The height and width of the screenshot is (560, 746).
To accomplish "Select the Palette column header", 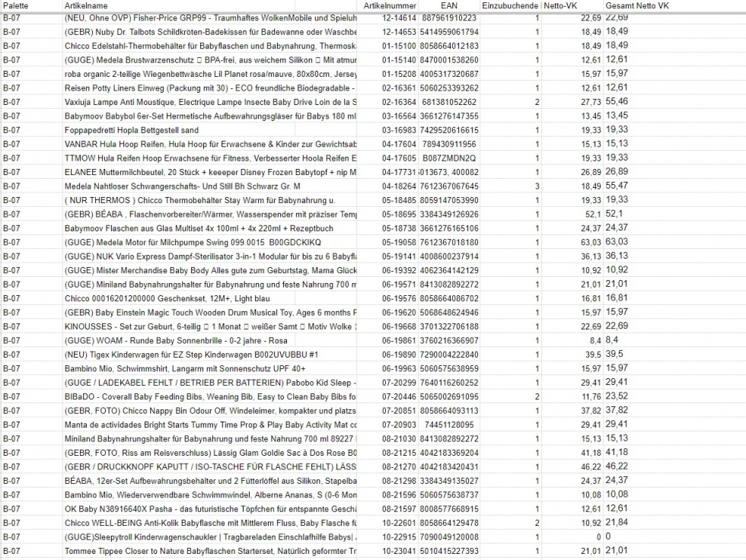I will click(31, 5).
